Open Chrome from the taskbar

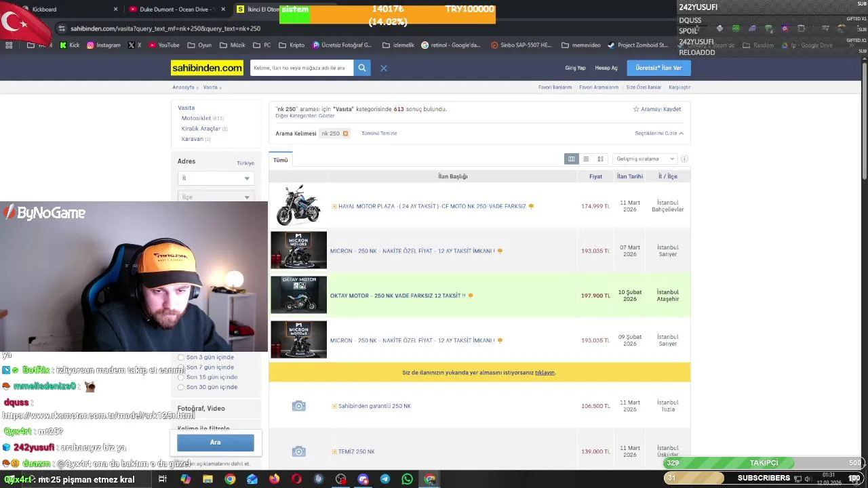tap(230, 479)
